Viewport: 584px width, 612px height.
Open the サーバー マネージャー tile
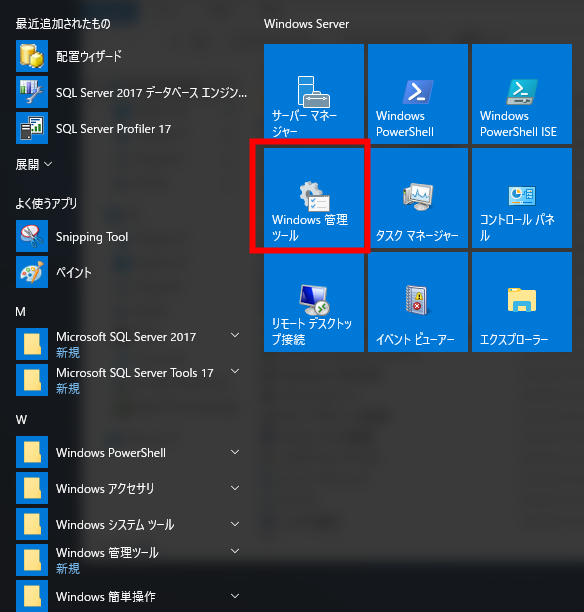coord(314,94)
